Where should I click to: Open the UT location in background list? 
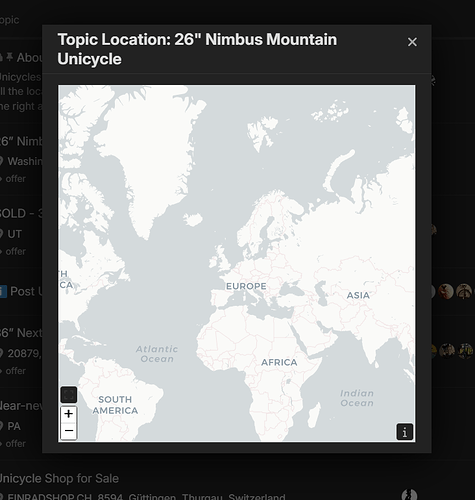tap(14, 234)
